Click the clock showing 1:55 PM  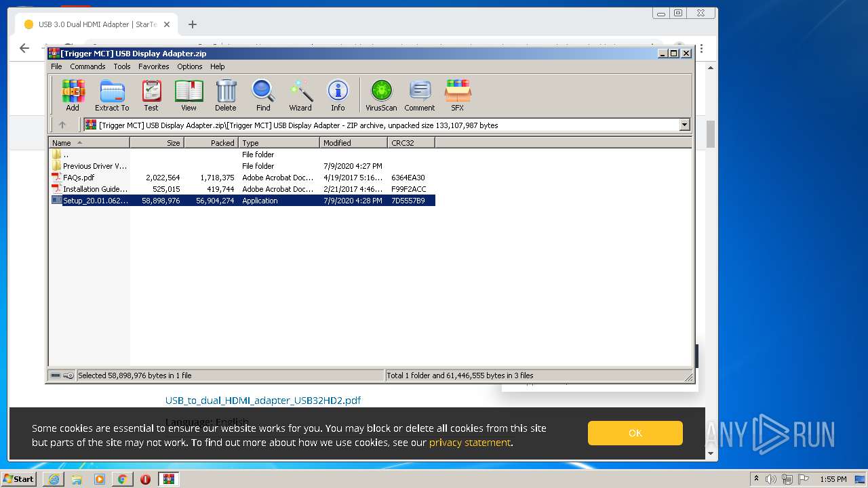(x=833, y=479)
